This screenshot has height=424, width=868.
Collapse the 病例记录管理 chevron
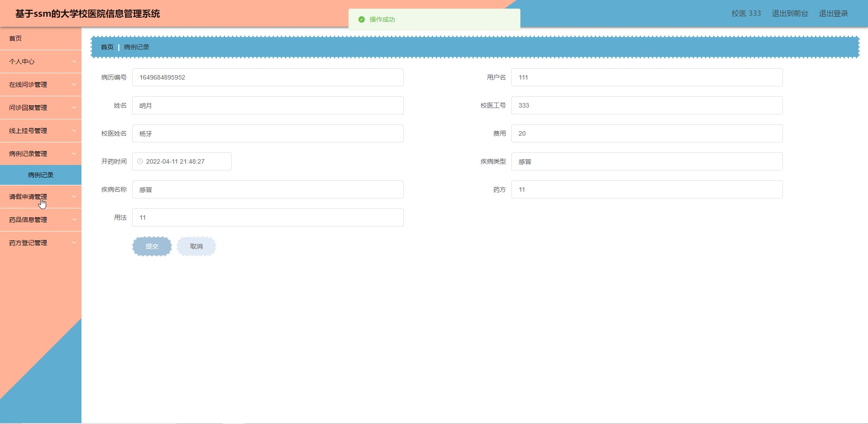[x=74, y=154]
